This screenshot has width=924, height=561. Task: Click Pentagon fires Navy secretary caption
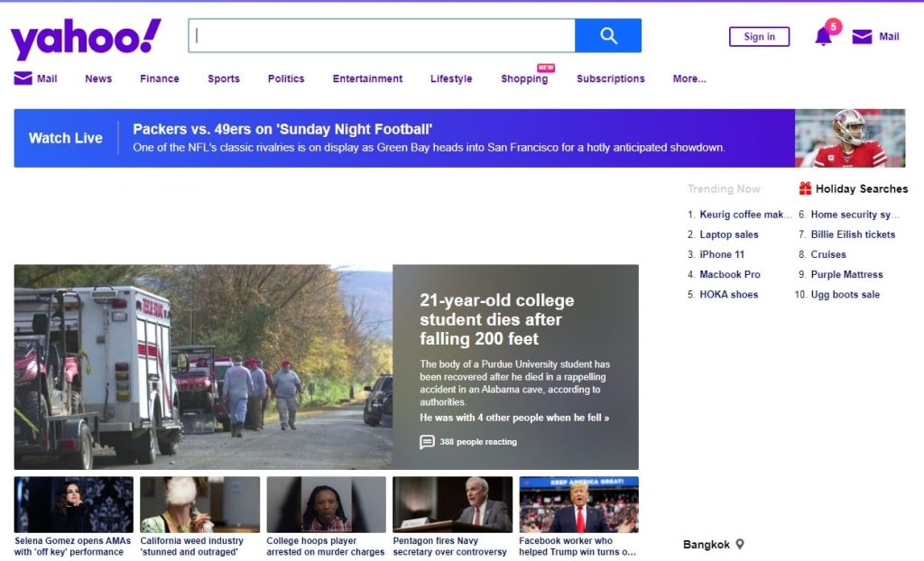pyautogui.click(x=449, y=547)
